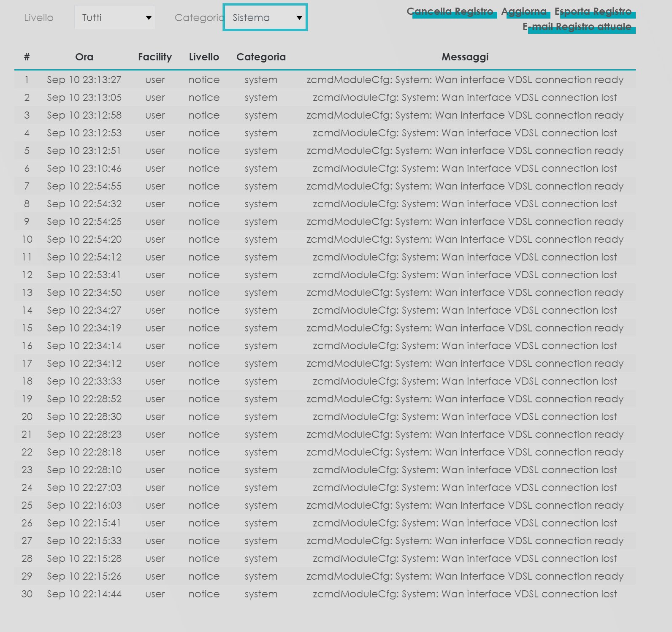The width and height of the screenshot is (672, 632).
Task: Click timestamp Sep 10 22:28:18
Action: point(84,452)
